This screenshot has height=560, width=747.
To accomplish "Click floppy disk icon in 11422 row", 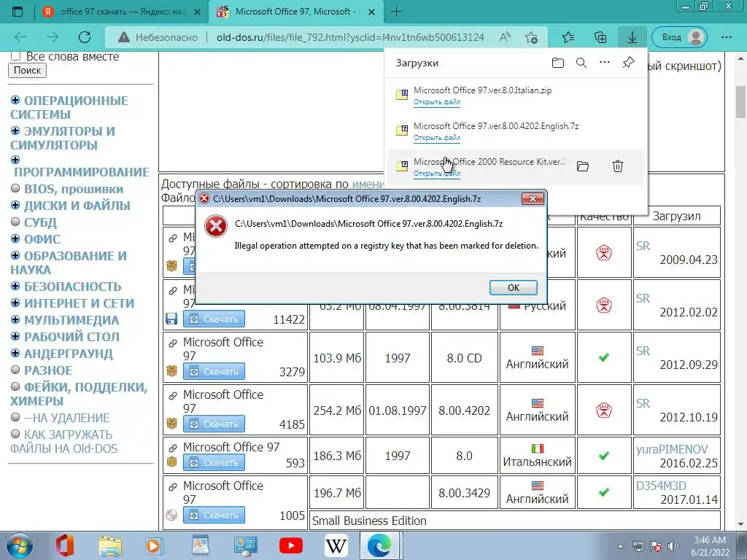I will (x=171, y=319).
